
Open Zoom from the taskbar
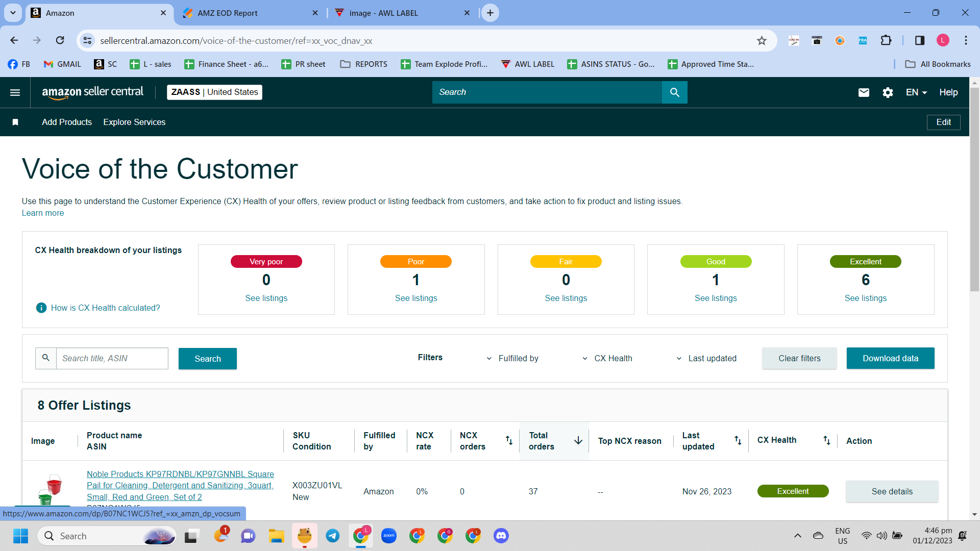389,536
